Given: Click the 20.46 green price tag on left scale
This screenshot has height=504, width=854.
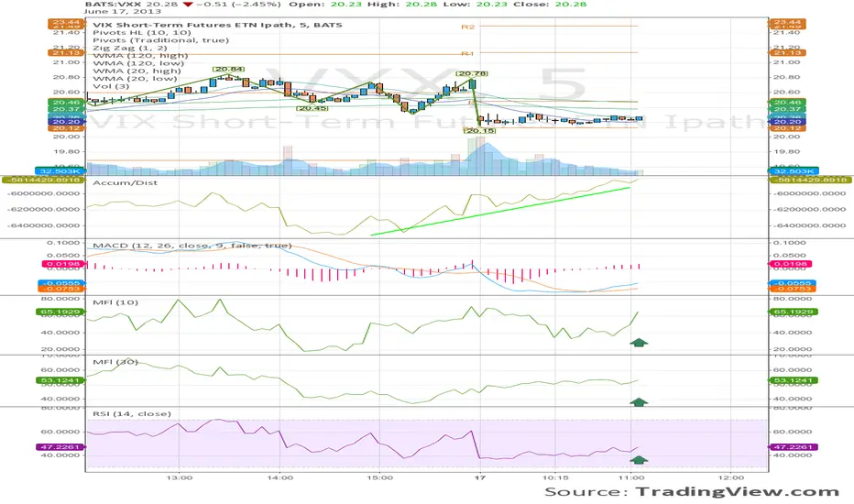Looking at the screenshot, I should [x=66, y=103].
